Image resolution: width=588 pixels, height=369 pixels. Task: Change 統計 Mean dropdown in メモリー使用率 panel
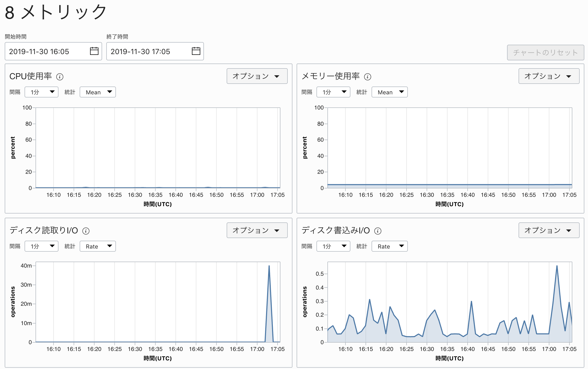[x=390, y=92]
